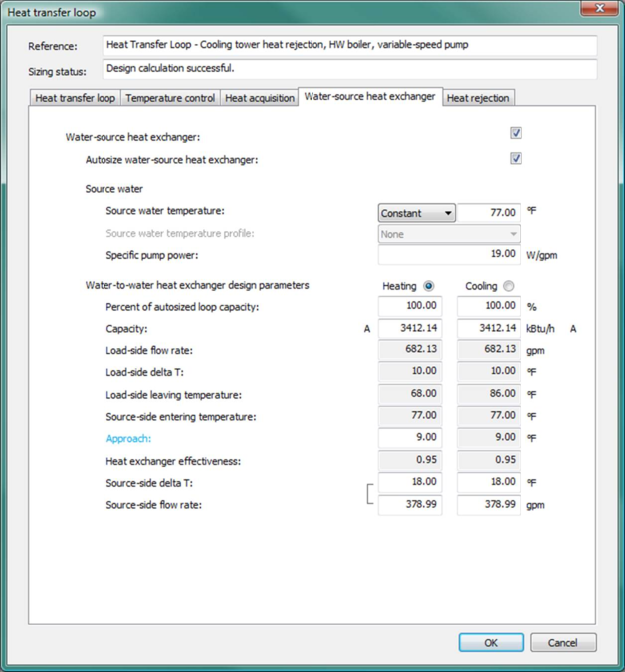625x672 pixels.
Task: Toggle the Water-source heat exchanger checkbox
Action: point(516,133)
